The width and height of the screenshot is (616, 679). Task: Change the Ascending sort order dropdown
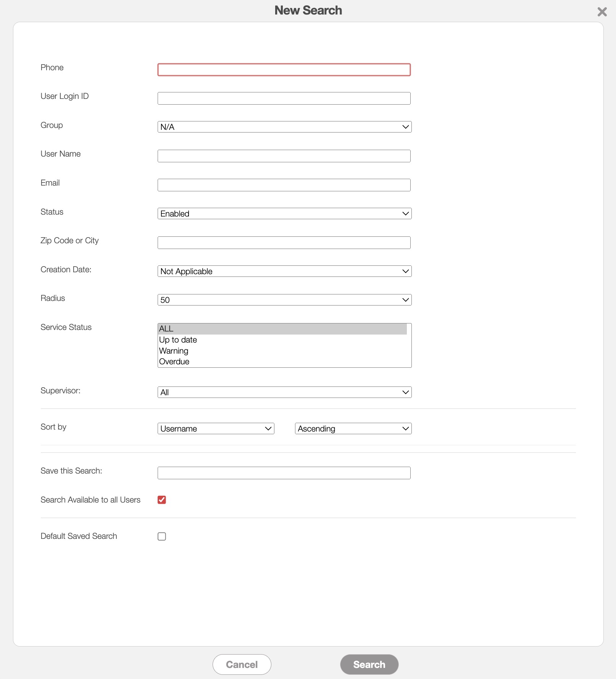353,429
